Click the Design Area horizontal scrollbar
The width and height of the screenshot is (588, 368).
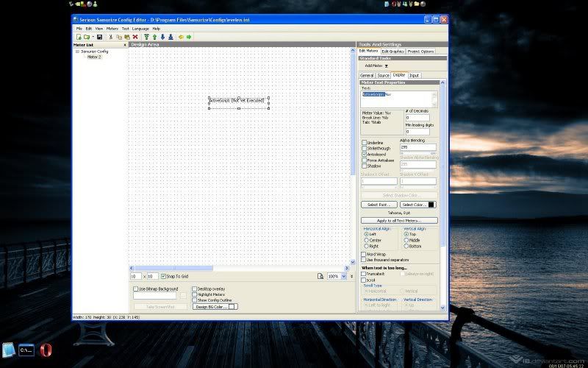[240, 268]
